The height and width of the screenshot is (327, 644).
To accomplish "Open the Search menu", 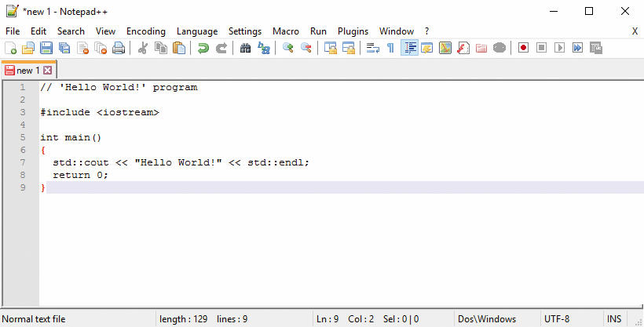I will [x=71, y=31].
